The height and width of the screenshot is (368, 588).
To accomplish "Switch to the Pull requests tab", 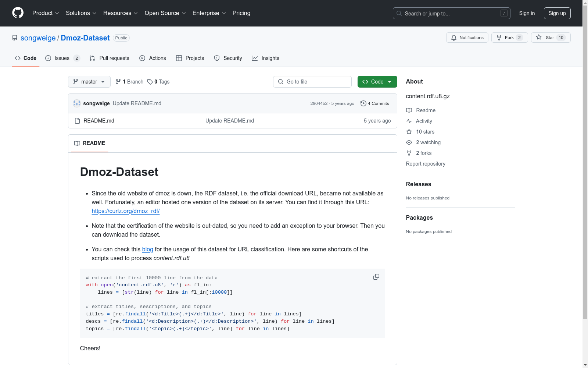I will (110, 58).
